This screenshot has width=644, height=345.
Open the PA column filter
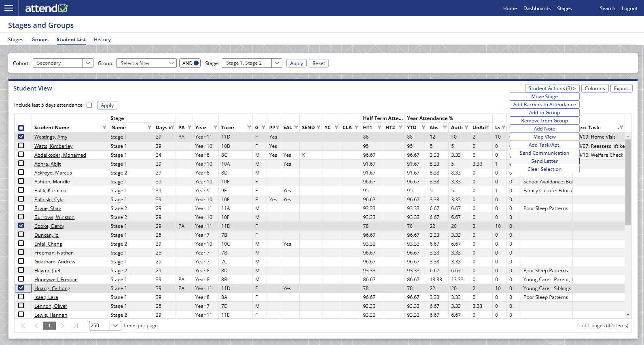pos(189,127)
